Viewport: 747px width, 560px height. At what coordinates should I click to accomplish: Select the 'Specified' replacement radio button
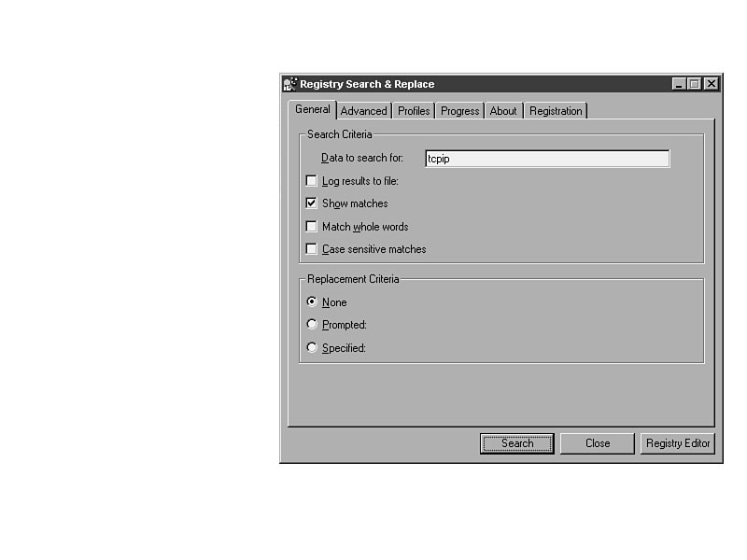click(x=312, y=348)
